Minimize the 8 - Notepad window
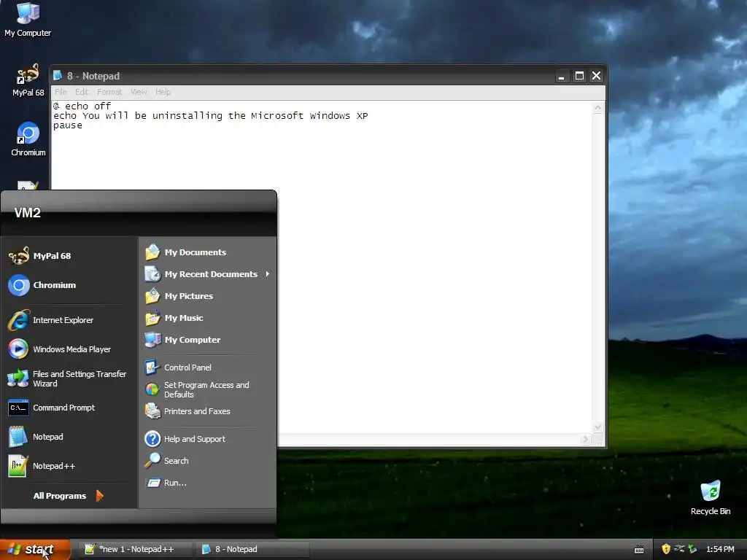The image size is (747, 560). click(x=562, y=76)
